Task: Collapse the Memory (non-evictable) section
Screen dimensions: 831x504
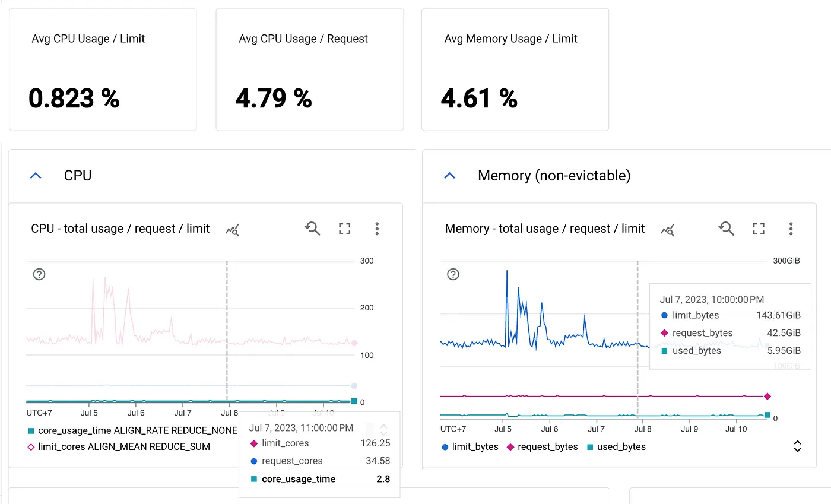Action: tap(450, 175)
